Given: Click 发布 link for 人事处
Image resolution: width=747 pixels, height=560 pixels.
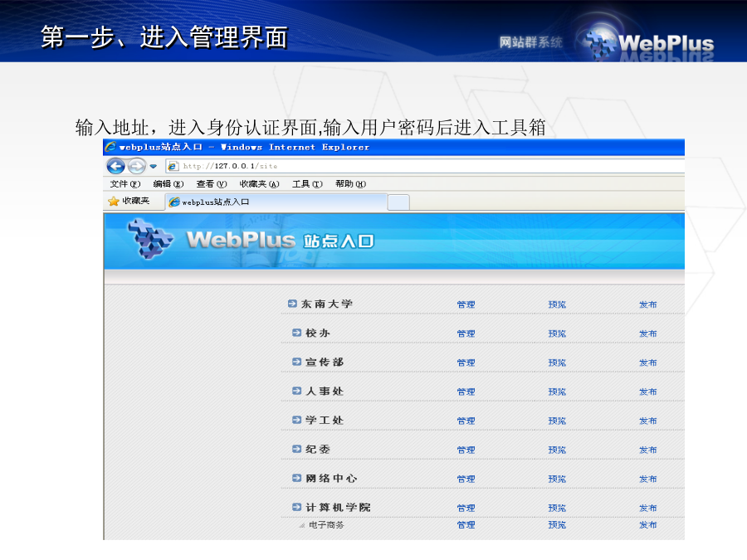Looking at the screenshot, I should [x=648, y=392].
